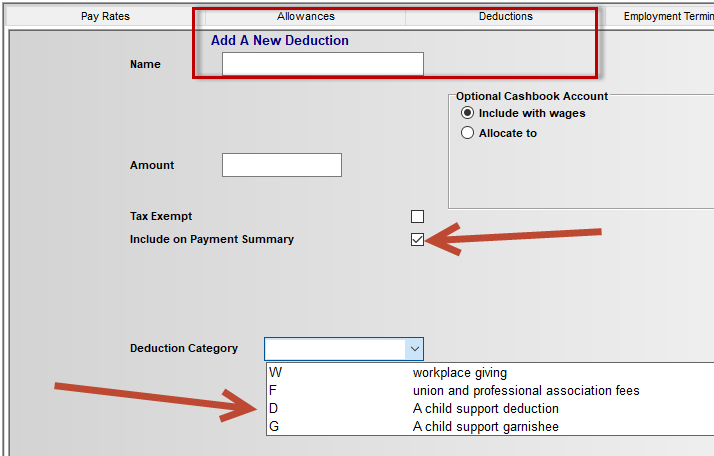Pick G child support garnishee option
This screenshot has width=714, height=456.
click(x=485, y=427)
